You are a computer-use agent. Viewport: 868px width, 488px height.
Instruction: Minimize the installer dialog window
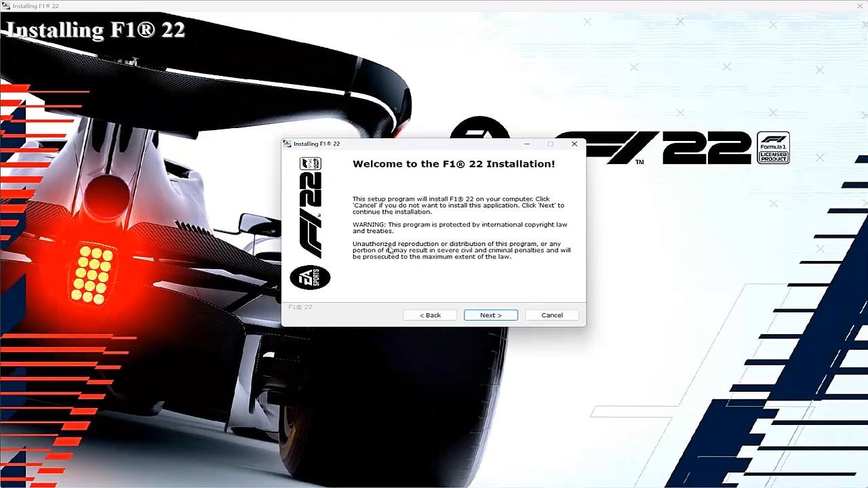[527, 144]
